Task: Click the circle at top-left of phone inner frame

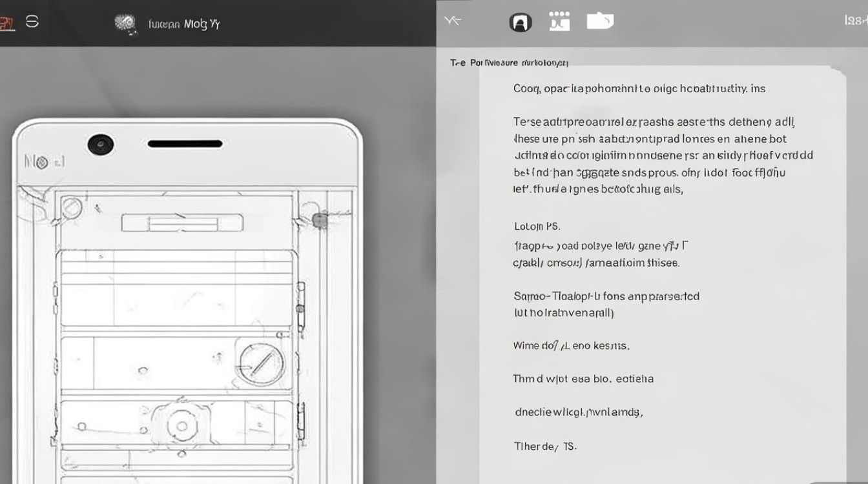Action: [72, 208]
